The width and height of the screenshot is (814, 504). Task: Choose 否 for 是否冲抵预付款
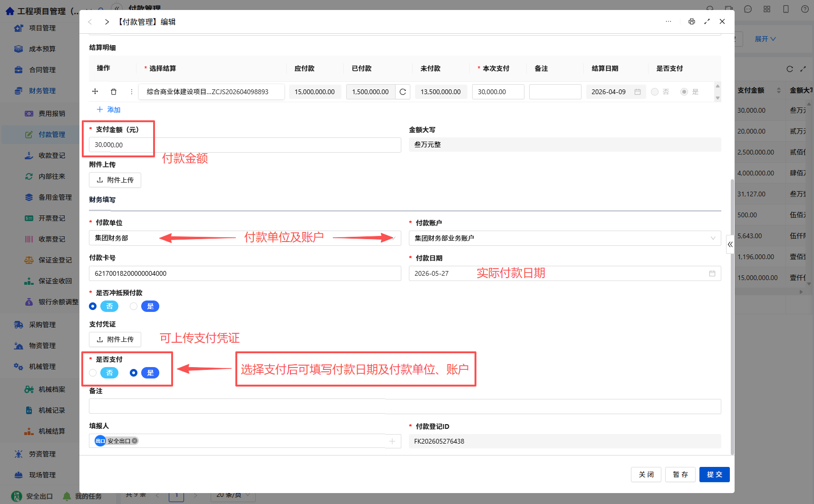coord(93,306)
